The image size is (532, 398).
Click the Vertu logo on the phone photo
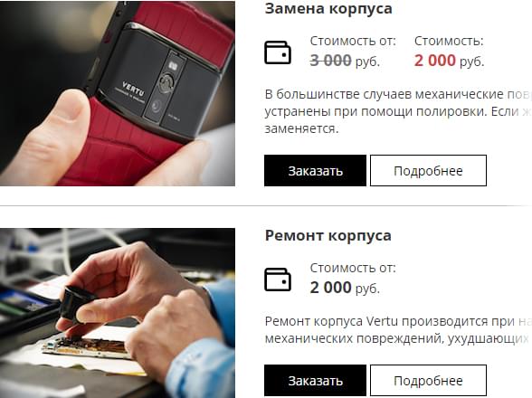pos(133,90)
